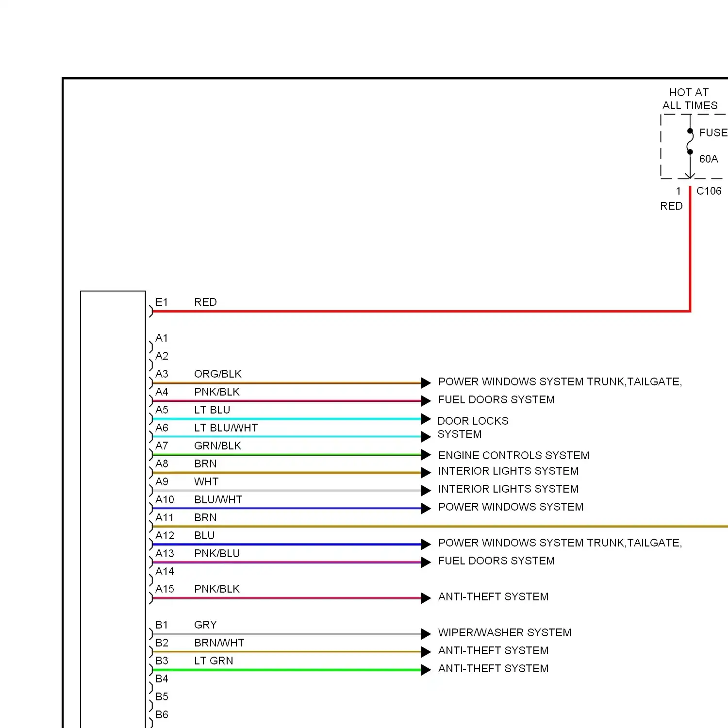Select the B6 pin label
Image resolution: width=728 pixels, height=728 pixels.
click(x=162, y=714)
